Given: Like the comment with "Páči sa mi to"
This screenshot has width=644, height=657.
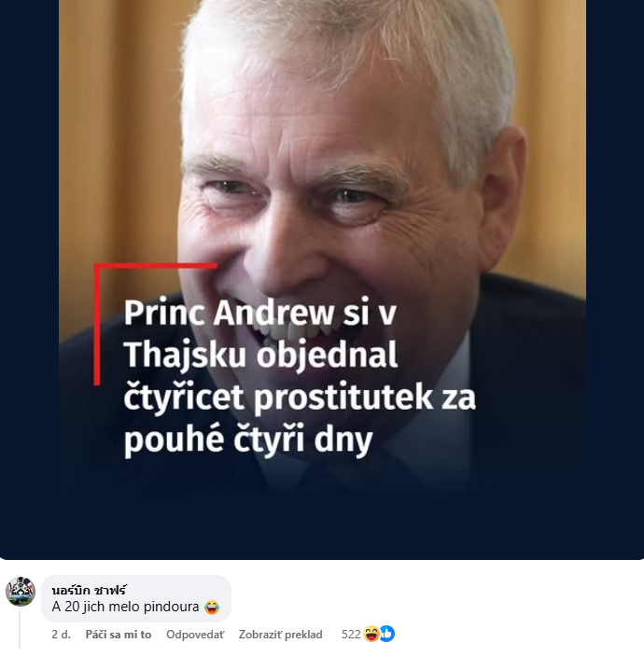Looking at the screenshot, I should [119, 635].
